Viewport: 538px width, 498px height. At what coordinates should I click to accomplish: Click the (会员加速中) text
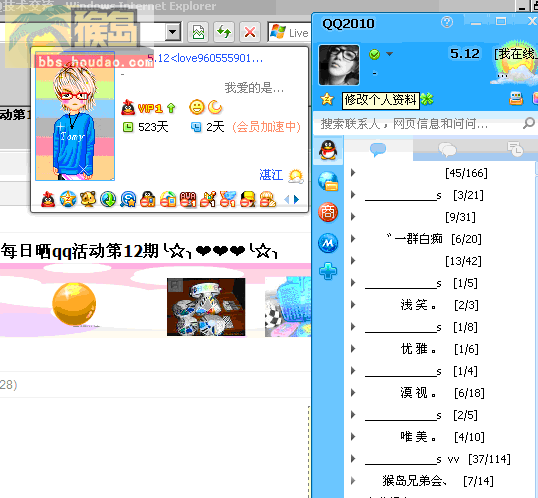(x=266, y=127)
